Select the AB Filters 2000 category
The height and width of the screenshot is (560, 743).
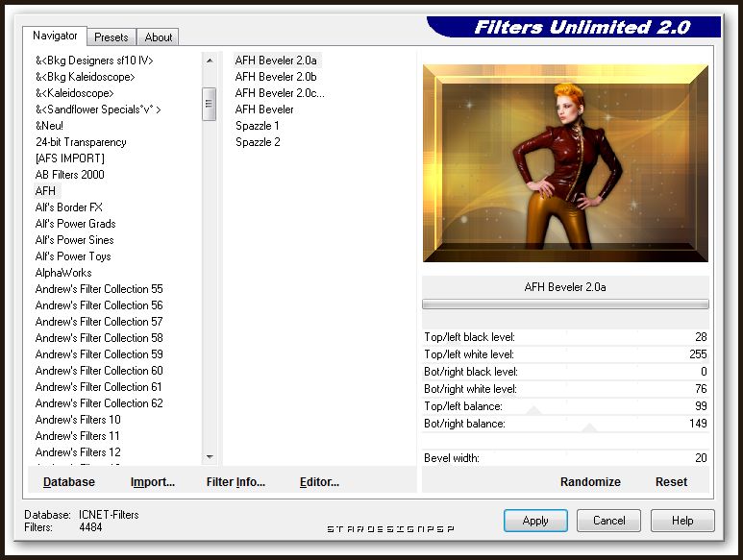(69, 175)
